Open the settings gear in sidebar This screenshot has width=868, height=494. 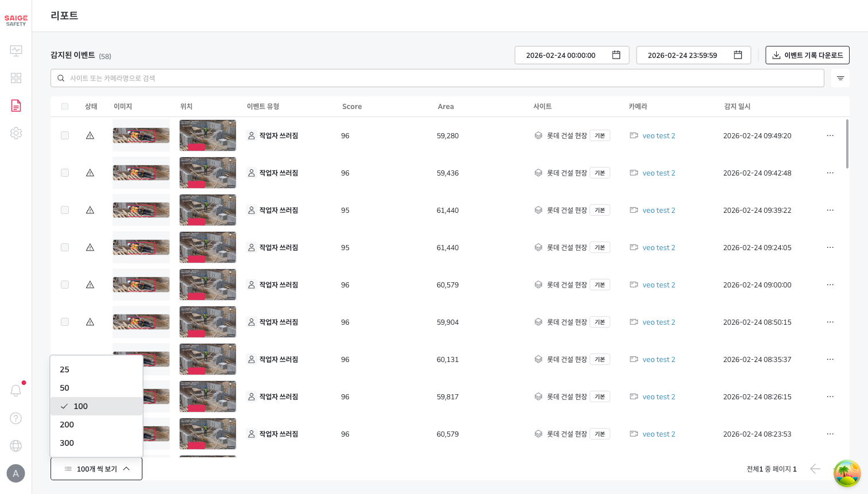[16, 133]
